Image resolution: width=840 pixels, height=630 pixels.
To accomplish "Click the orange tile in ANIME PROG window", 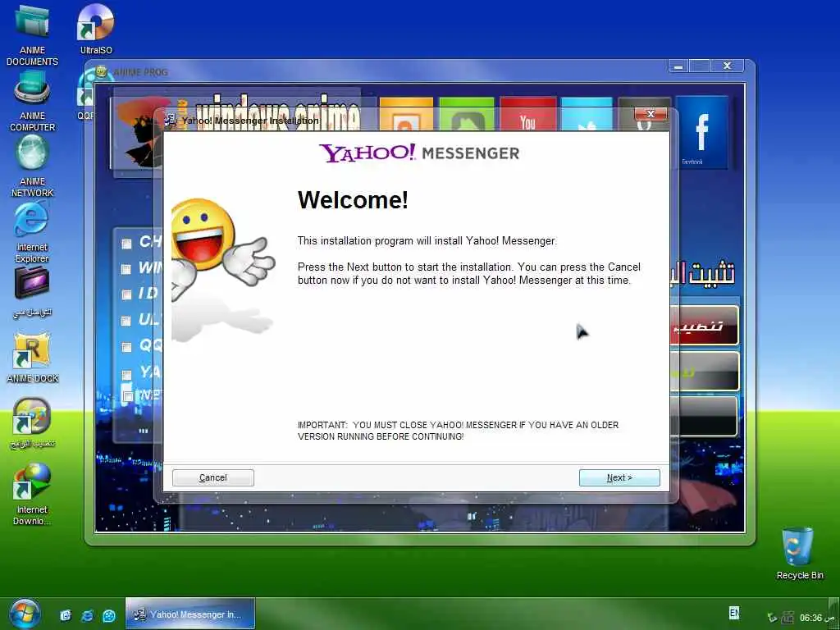I will (406, 113).
